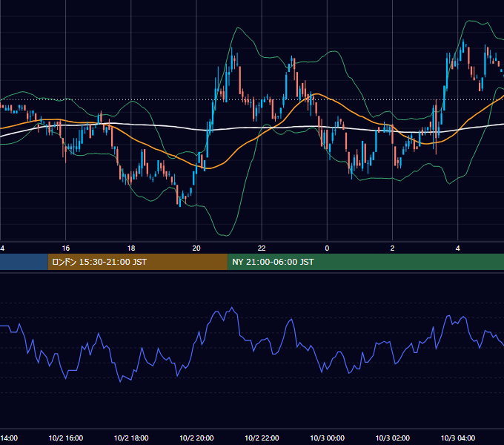This screenshot has height=445, width=504.
Task: Click the 18 hour axis label
Action: point(131,248)
